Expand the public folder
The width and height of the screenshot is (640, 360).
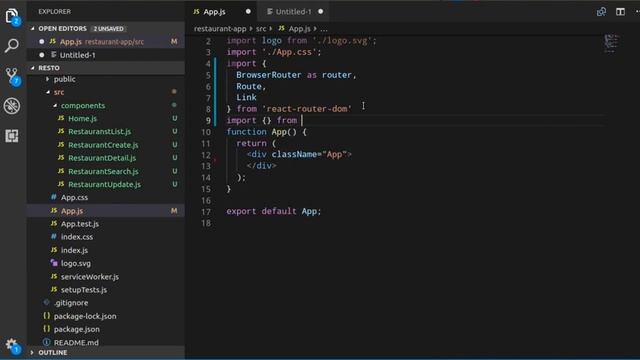[47, 79]
